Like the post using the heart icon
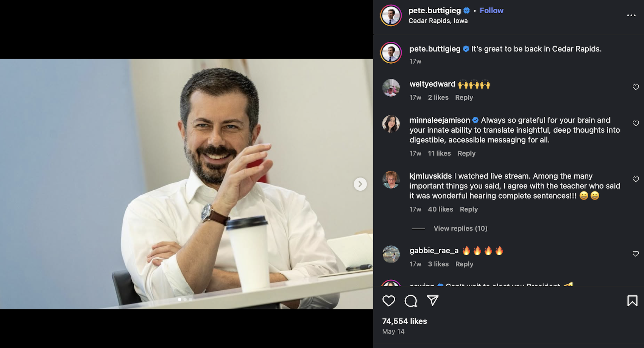Screen dimensions: 644x348 click(389, 301)
